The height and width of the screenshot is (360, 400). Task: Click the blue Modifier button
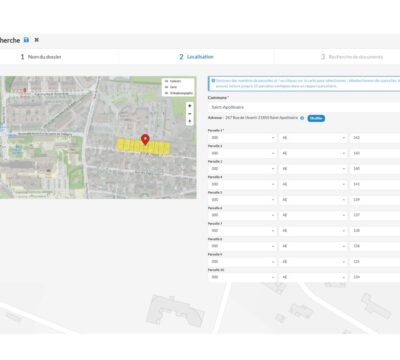coord(316,118)
